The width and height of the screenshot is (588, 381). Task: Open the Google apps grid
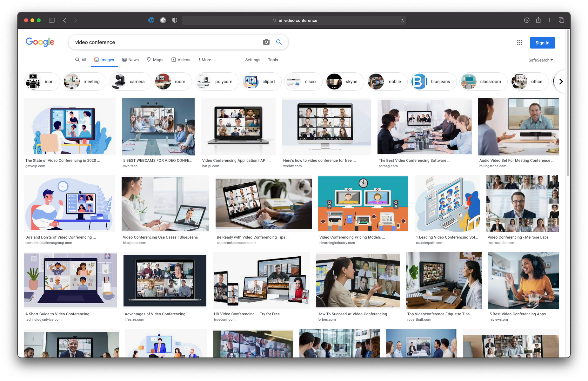pyautogui.click(x=519, y=43)
